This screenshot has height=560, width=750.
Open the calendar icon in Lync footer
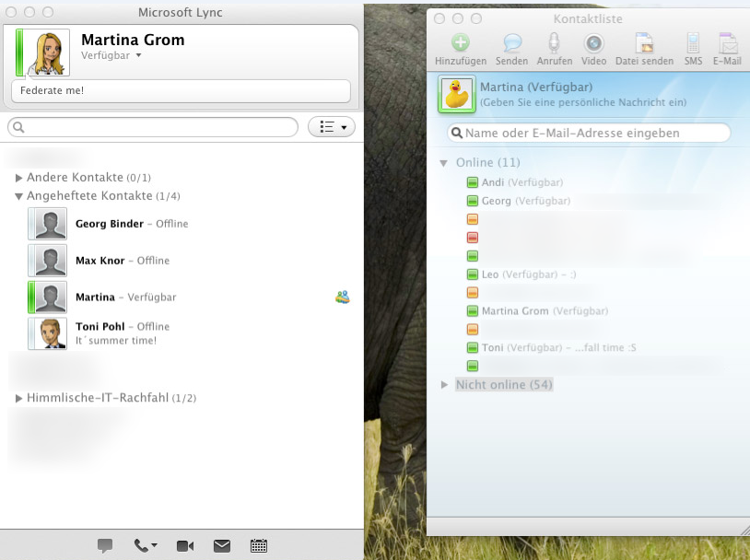pyautogui.click(x=259, y=546)
